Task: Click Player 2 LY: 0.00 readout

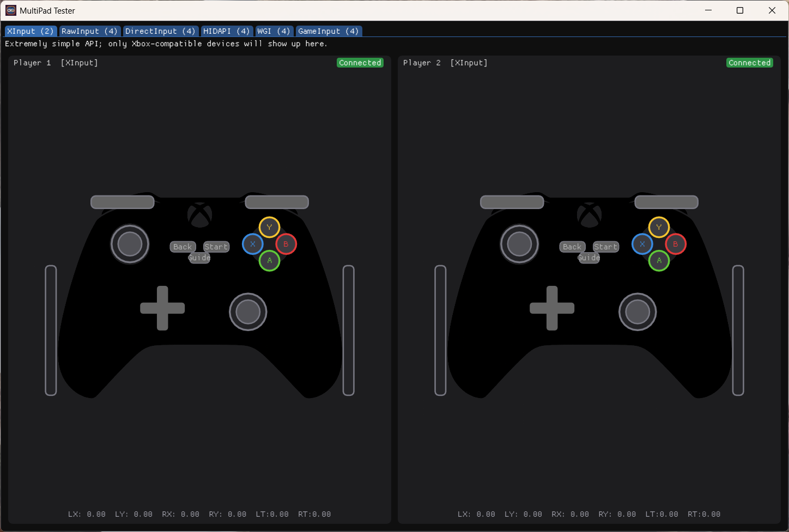Action: click(x=524, y=514)
